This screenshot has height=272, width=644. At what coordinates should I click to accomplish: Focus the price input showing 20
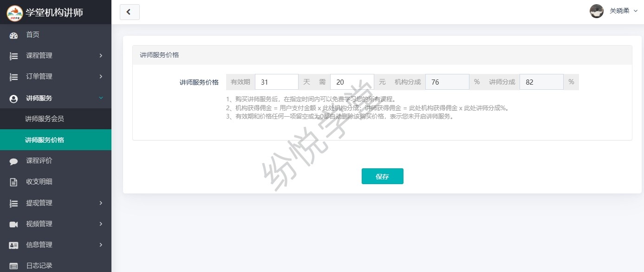[351, 82]
